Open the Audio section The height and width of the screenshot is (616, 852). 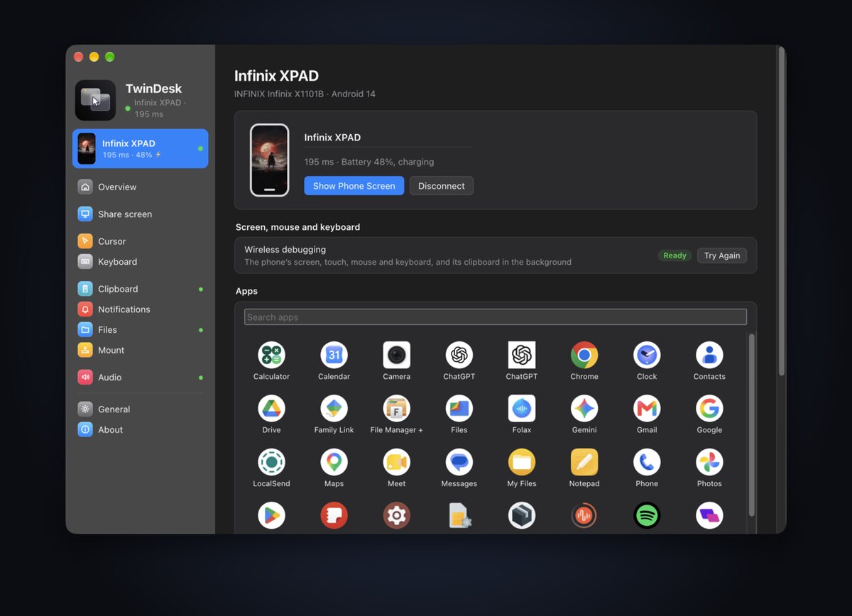[x=140, y=377]
